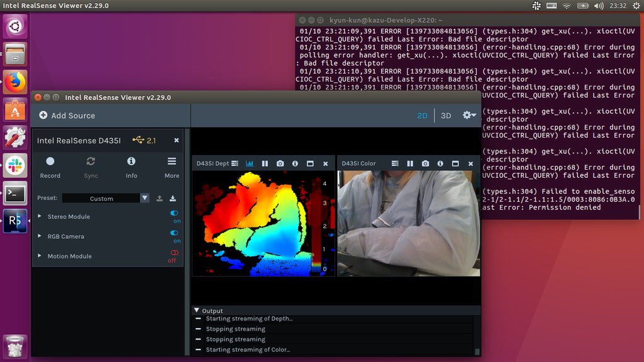Open the Files manager from launcher
The height and width of the screenshot is (362, 644).
pos(15,54)
